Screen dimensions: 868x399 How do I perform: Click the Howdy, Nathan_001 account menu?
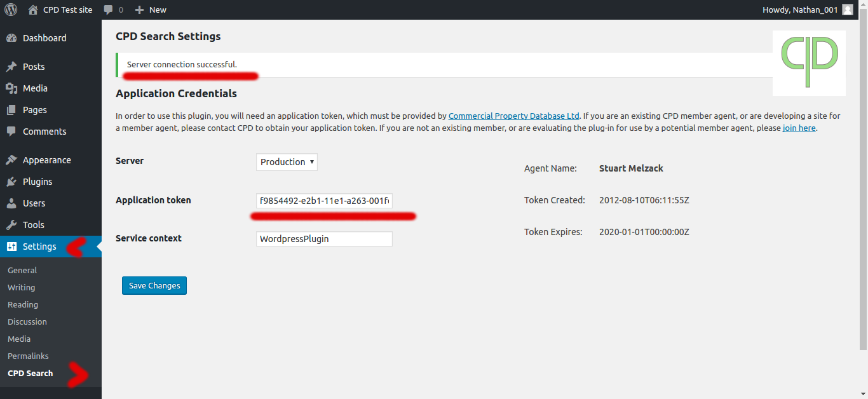pyautogui.click(x=807, y=10)
